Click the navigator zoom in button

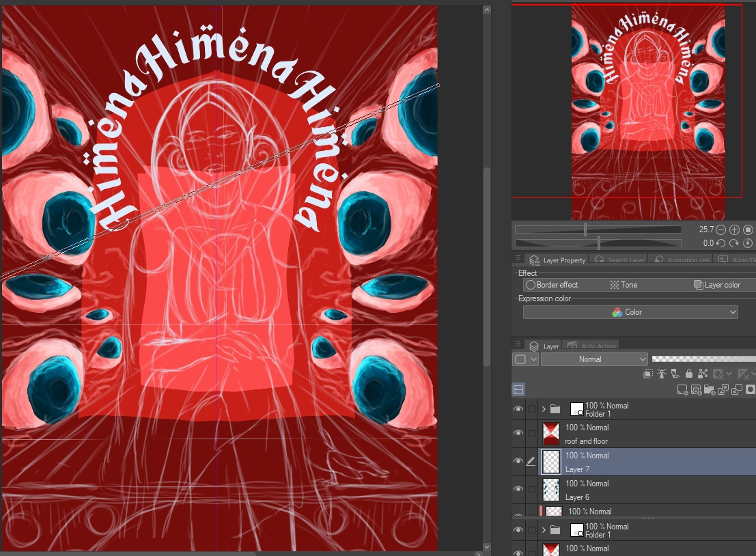pos(735,230)
